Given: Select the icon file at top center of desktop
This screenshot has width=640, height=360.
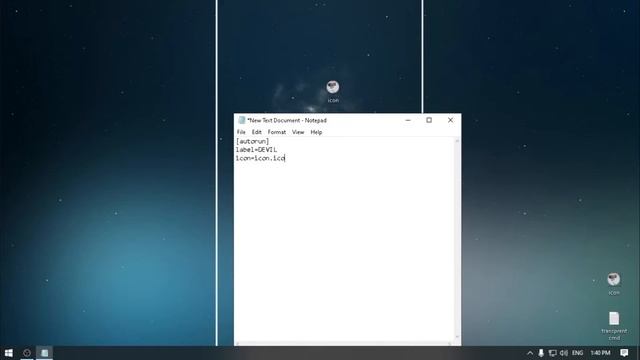Looking at the screenshot, I should 333,91.
